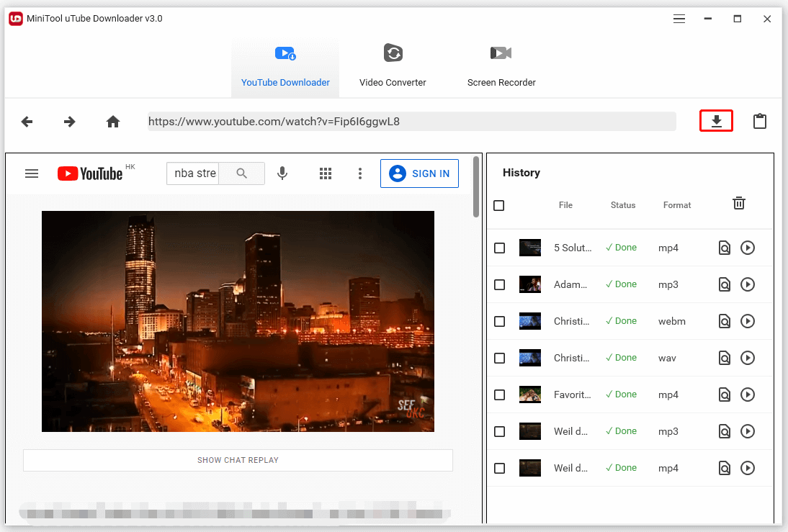The height and width of the screenshot is (532, 788).
Task: Play the downloaded 'Favorit...' mp4 file
Action: 748,395
